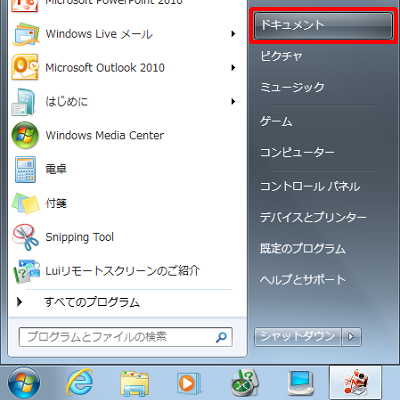
Task: Show すべてのプログラム list
Action: [92, 302]
